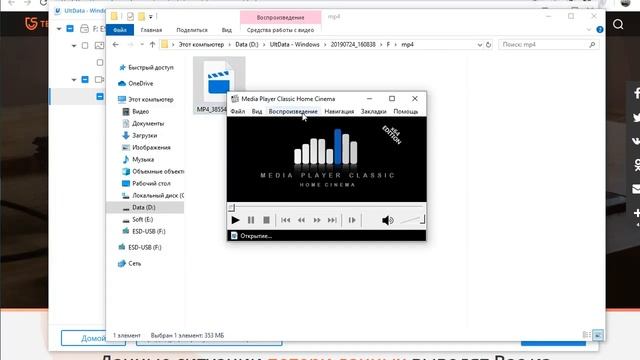Pause playback in Media Player Classic
The width and height of the screenshot is (640, 360).
coord(251,220)
